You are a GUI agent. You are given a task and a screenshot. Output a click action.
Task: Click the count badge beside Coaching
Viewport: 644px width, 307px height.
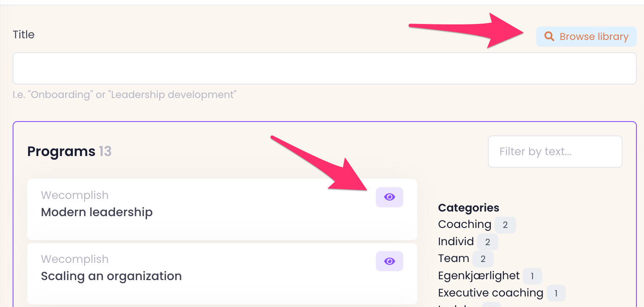505,225
